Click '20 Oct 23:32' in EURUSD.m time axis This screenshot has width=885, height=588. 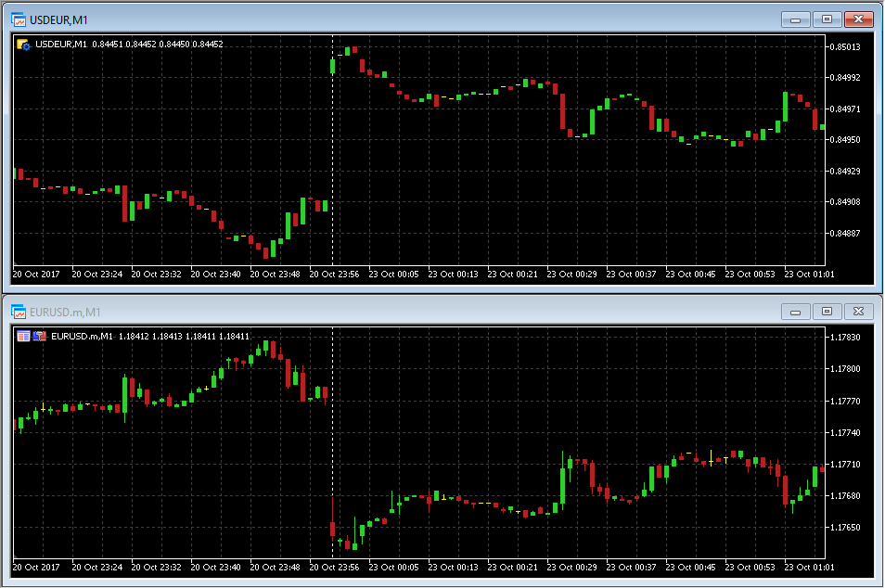[157, 567]
